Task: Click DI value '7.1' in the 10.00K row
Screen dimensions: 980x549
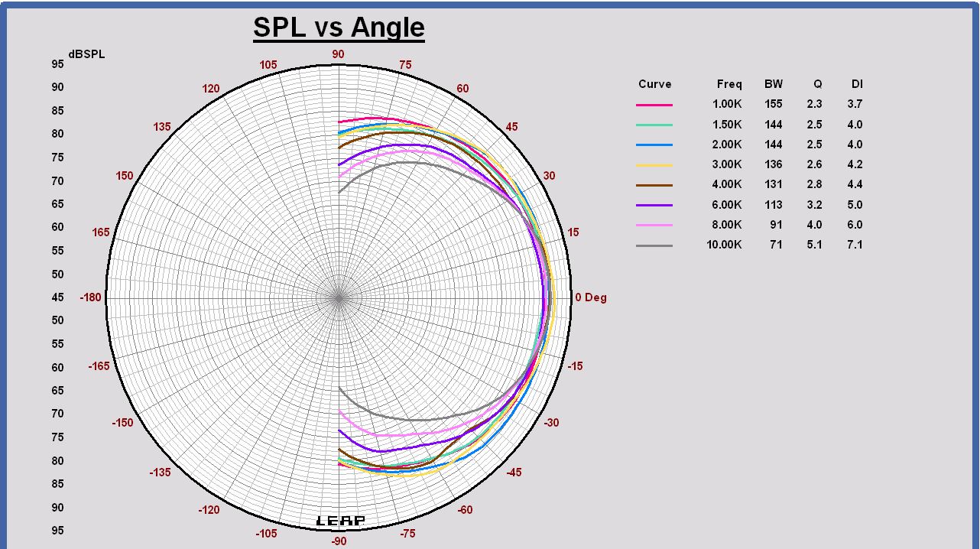Action: point(855,245)
